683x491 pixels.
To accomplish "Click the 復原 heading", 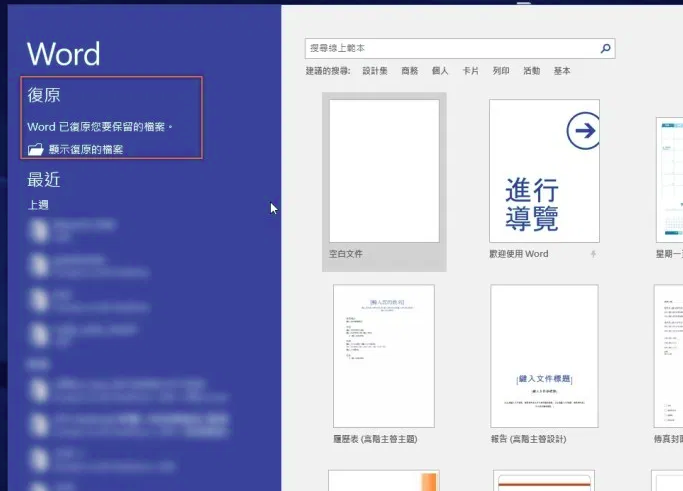I will pyautogui.click(x=44, y=95).
